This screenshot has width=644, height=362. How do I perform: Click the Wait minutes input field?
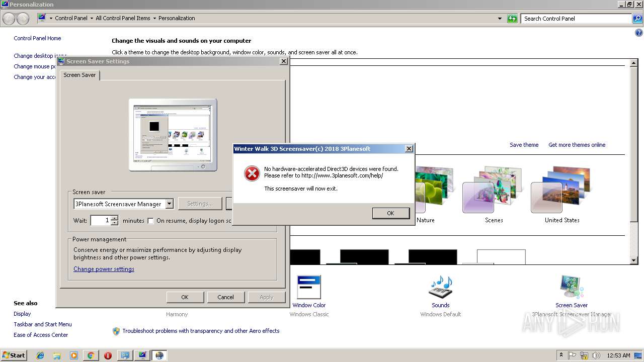[x=101, y=220]
